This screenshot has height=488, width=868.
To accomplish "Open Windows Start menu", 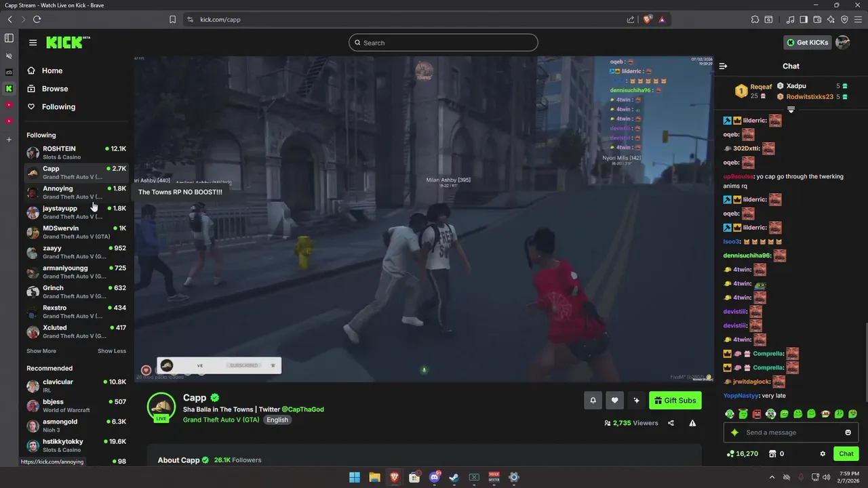I will (355, 477).
